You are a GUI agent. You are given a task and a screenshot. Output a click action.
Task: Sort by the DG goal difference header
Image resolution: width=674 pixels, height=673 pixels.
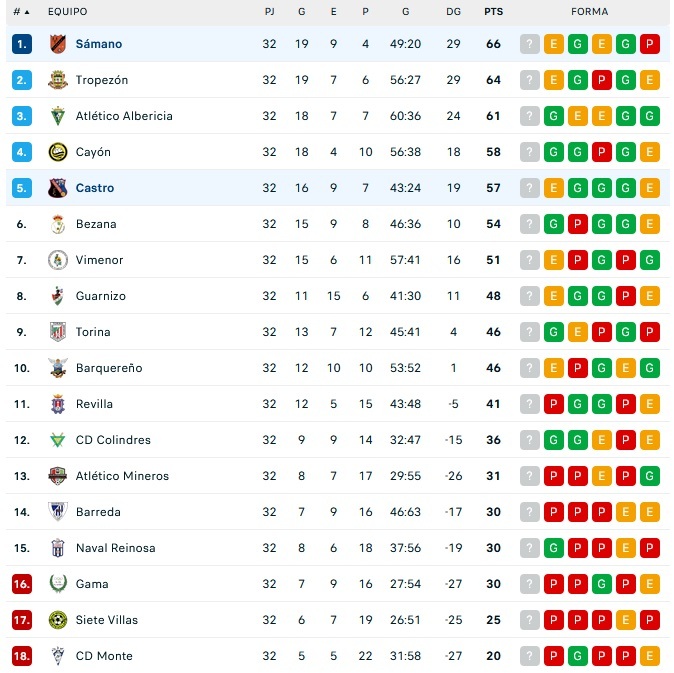(453, 12)
